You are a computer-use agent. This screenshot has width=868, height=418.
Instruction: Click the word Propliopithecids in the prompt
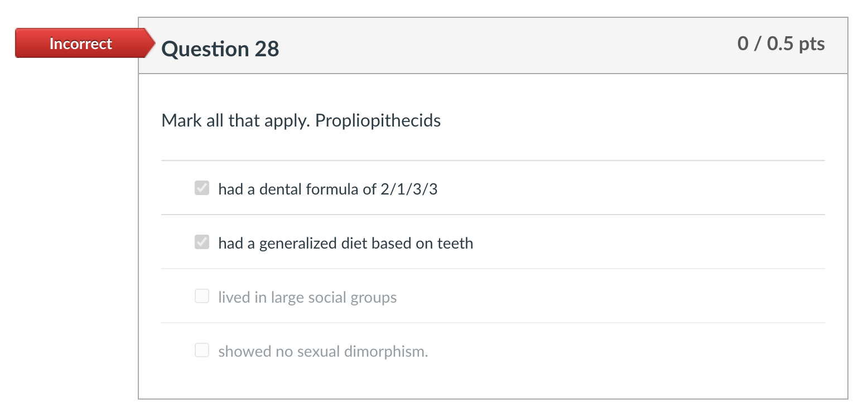tap(378, 120)
